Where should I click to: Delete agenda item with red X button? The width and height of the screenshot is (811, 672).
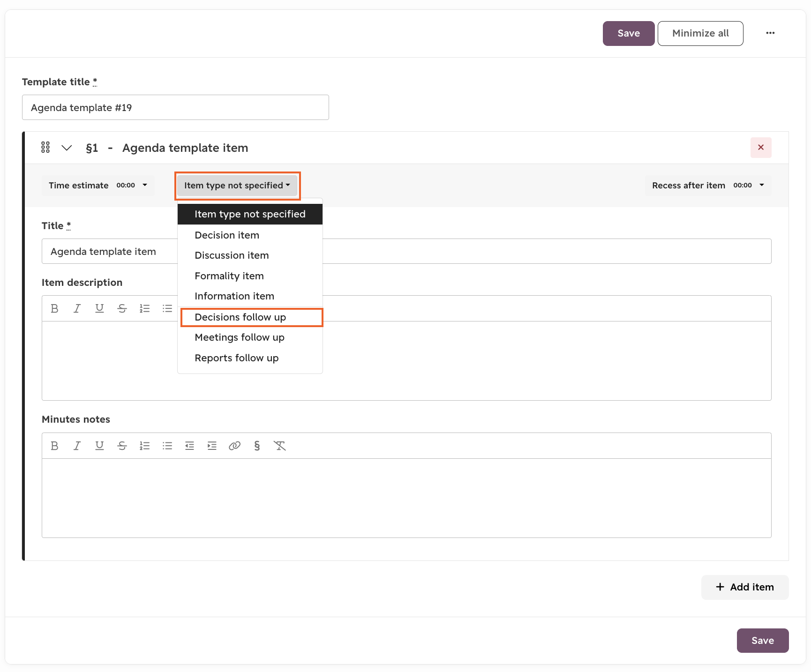pyautogui.click(x=760, y=148)
